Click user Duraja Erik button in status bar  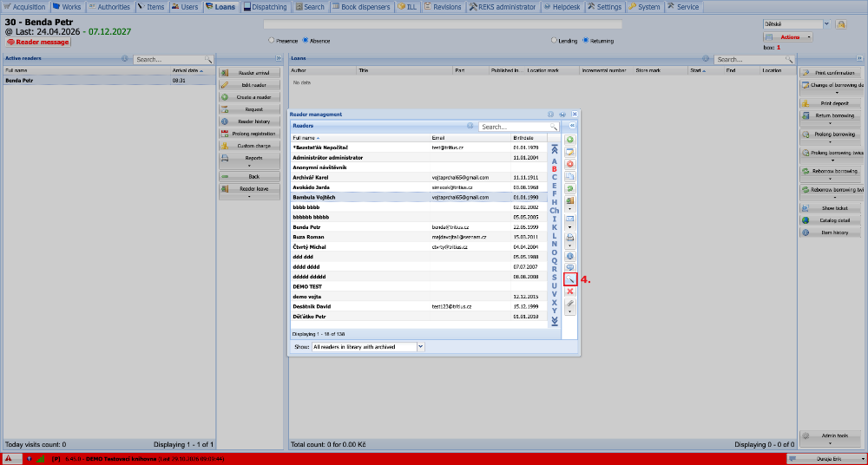click(825, 459)
